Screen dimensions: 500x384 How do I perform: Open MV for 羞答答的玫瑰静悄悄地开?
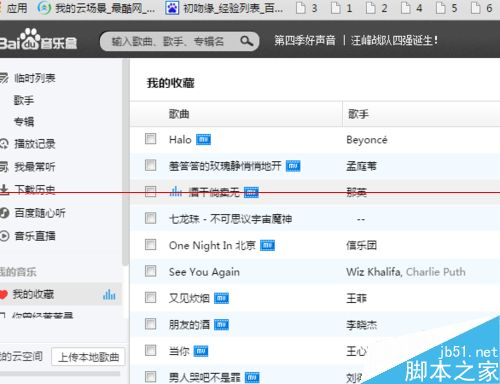[293, 166]
